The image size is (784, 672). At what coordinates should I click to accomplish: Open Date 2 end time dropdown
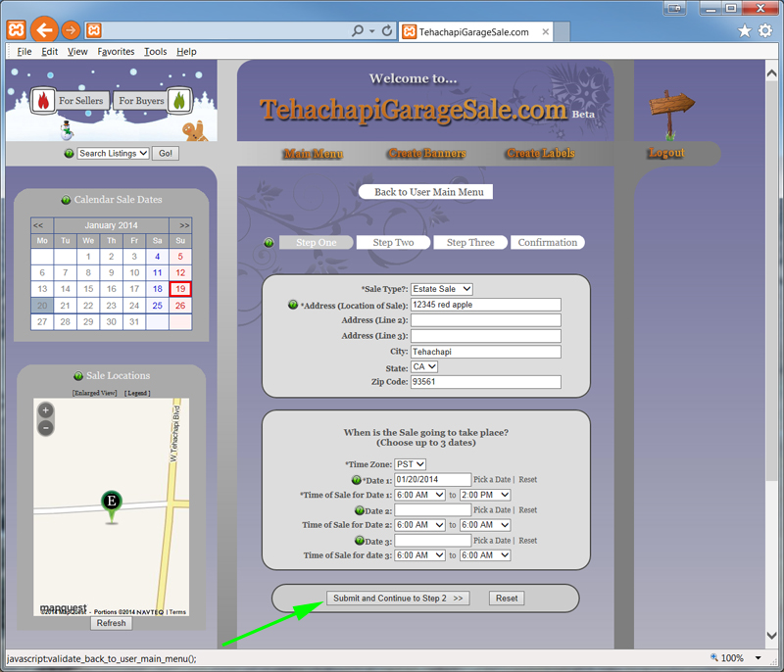485,525
